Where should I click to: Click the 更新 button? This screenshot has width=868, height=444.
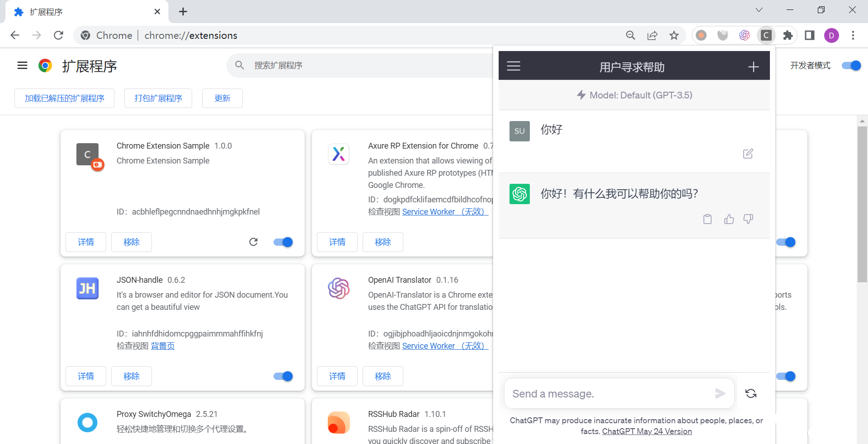click(x=222, y=98)
